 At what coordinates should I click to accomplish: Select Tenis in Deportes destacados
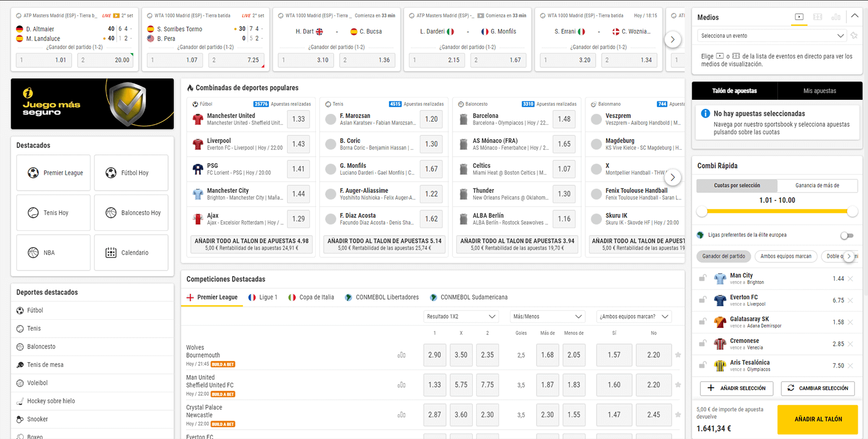[92, 328]
